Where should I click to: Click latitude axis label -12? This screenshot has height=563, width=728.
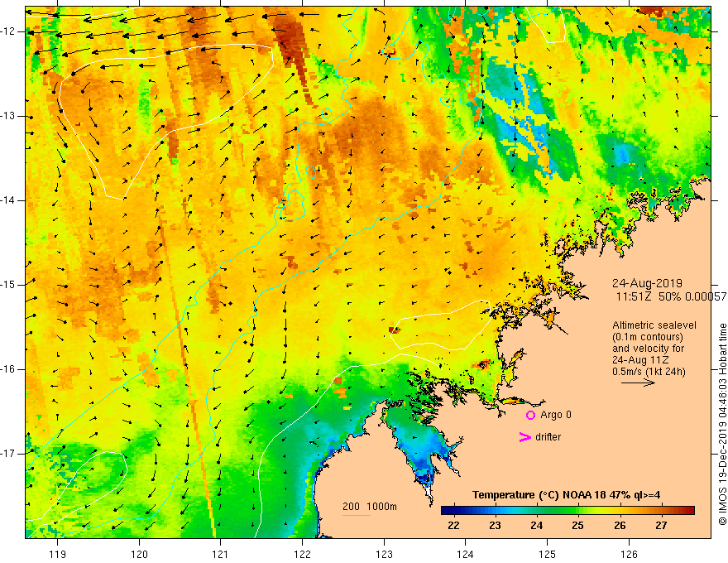point(8,31)
